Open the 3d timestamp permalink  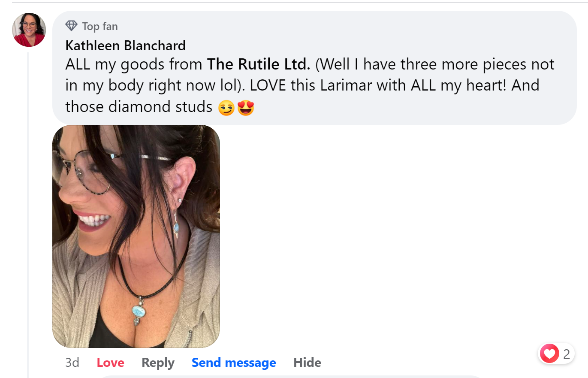coord(72,363)
